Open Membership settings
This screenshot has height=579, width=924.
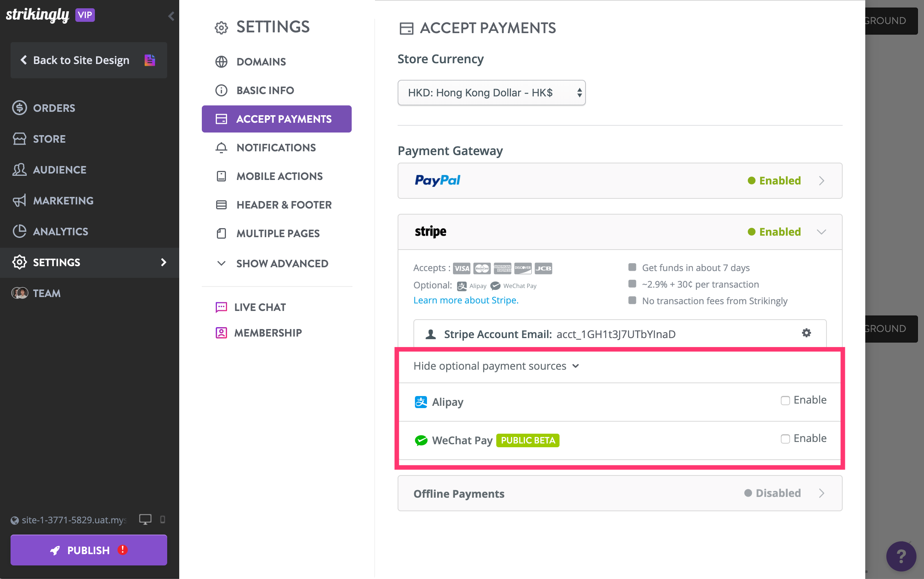coord(259,333)
